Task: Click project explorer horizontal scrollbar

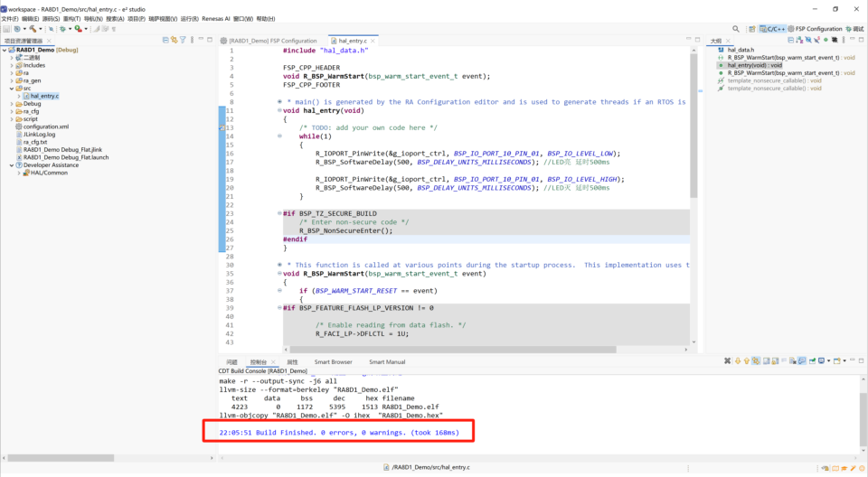Action: (x=61, y=458)
